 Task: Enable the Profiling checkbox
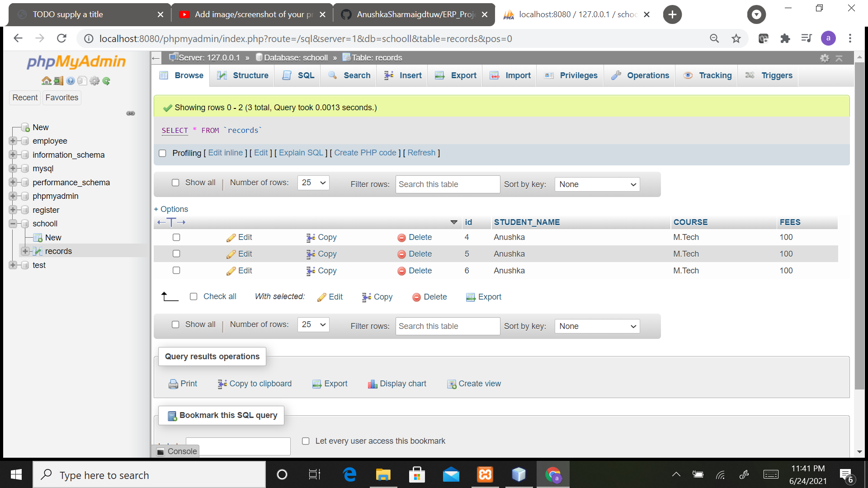(162, 153)
